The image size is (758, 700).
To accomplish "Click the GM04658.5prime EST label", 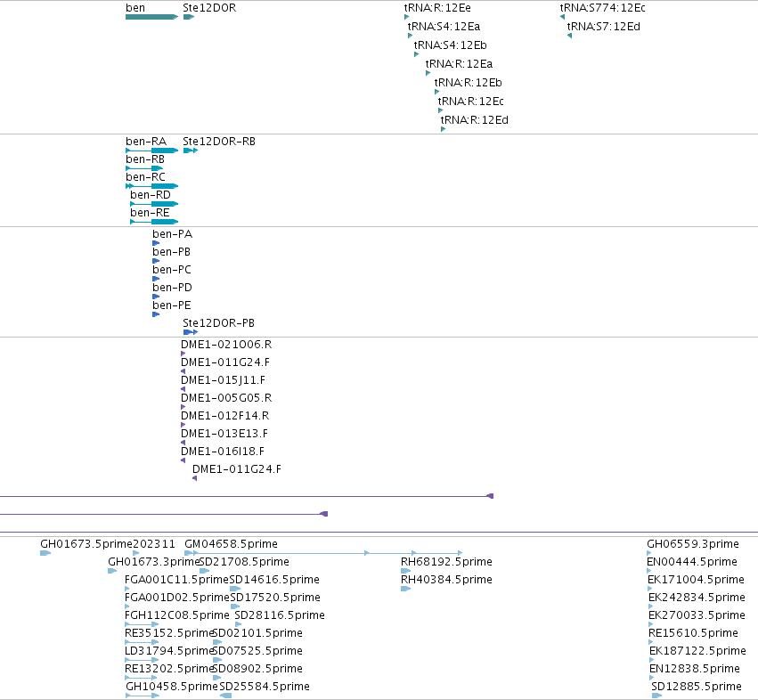I will [231, 544].
